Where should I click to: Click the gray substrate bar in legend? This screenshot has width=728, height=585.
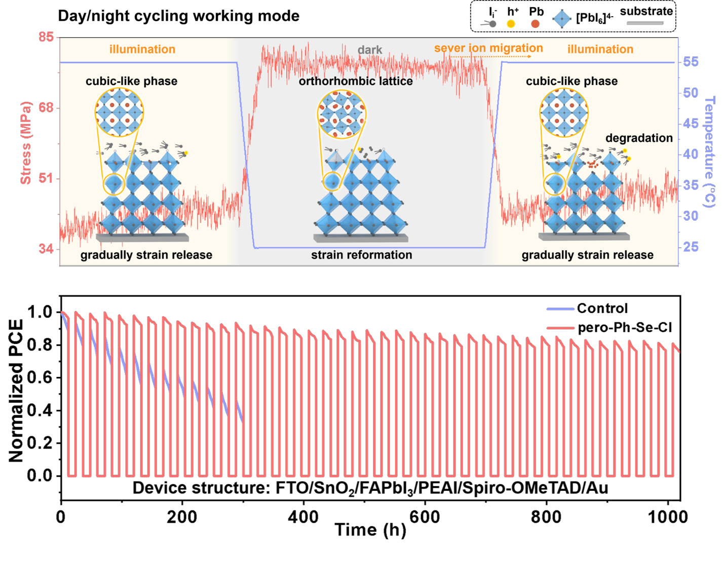[645, 23]
